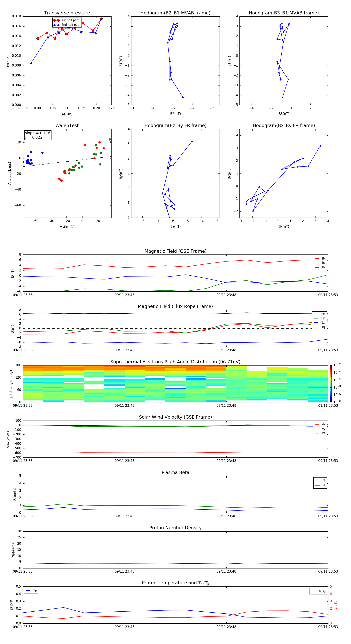The image size is (351, 644).
Task: Click the |B| legend entry
Action: pyautogui.click(x=320, y=327)
